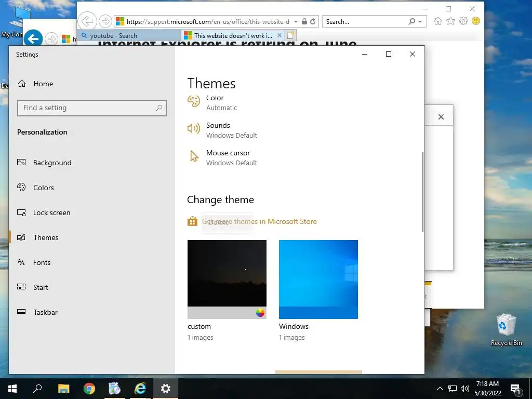This screenshot has height=399, width=532.
Task: Refresh the page in Internet Explorer
Action: tap(313, 22)
